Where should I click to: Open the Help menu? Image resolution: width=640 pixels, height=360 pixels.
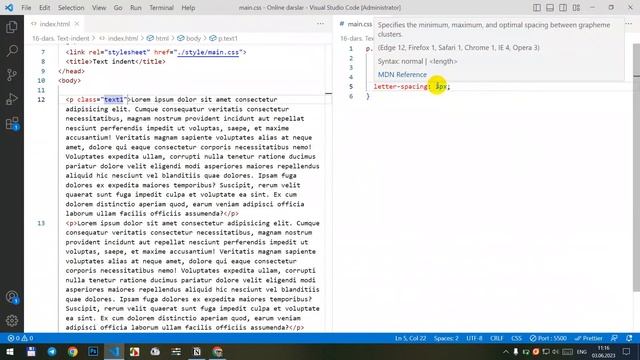[x=188, y=7]
